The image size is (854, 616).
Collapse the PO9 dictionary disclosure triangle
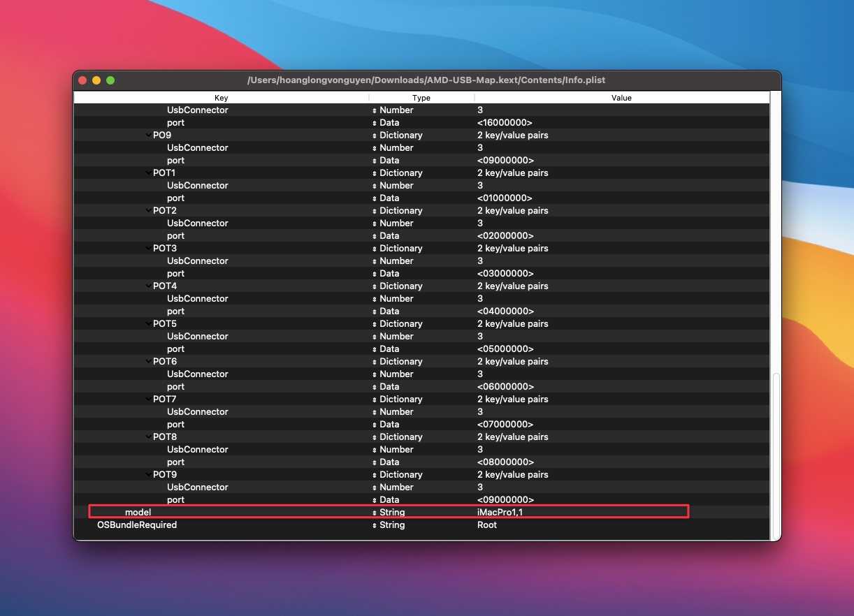pyautogui.click(x=148, y=135)
